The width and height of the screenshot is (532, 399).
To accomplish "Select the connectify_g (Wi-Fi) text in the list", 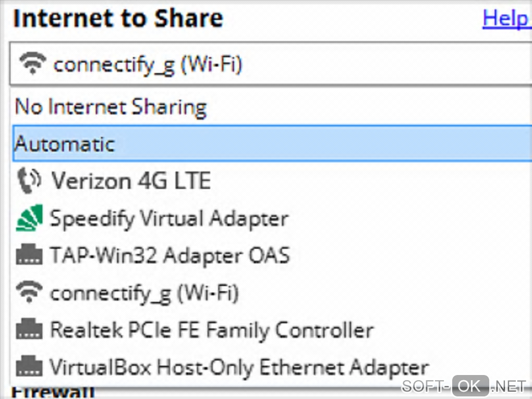I will point(144,293).
